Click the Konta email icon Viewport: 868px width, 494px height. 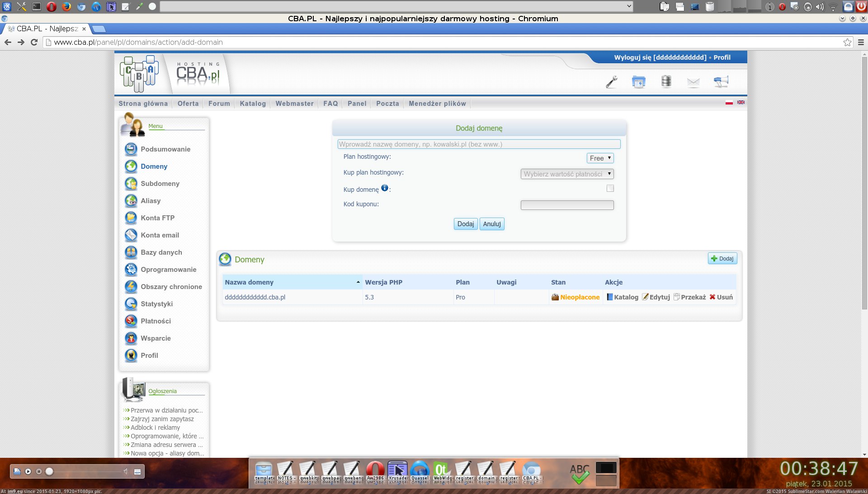coord(131,235)
